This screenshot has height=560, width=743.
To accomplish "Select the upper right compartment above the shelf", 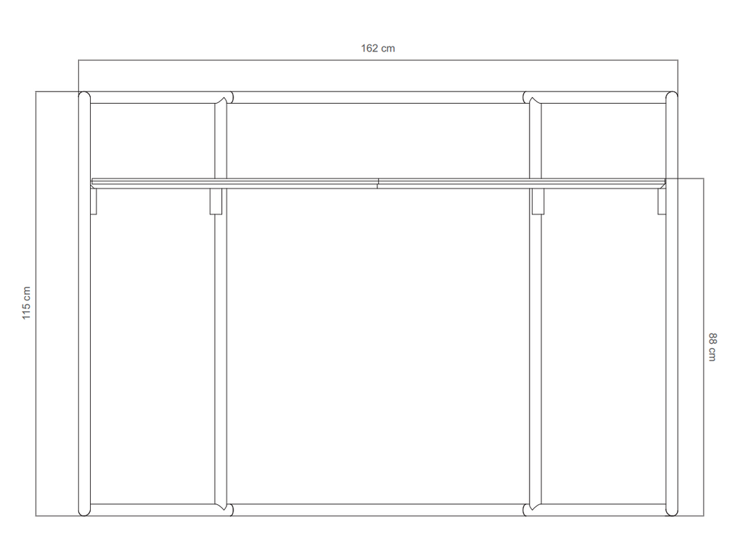I will (x=604, y=141).
